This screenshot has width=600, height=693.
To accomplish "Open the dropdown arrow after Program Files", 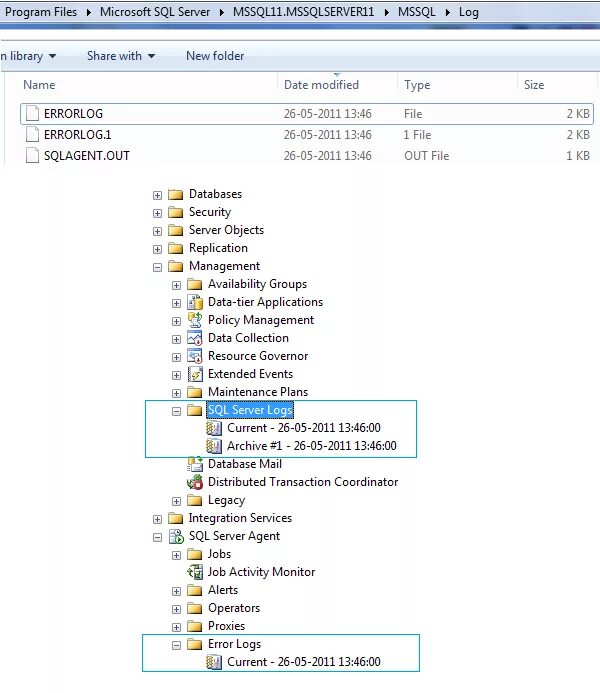I will (x=89, y=12).
